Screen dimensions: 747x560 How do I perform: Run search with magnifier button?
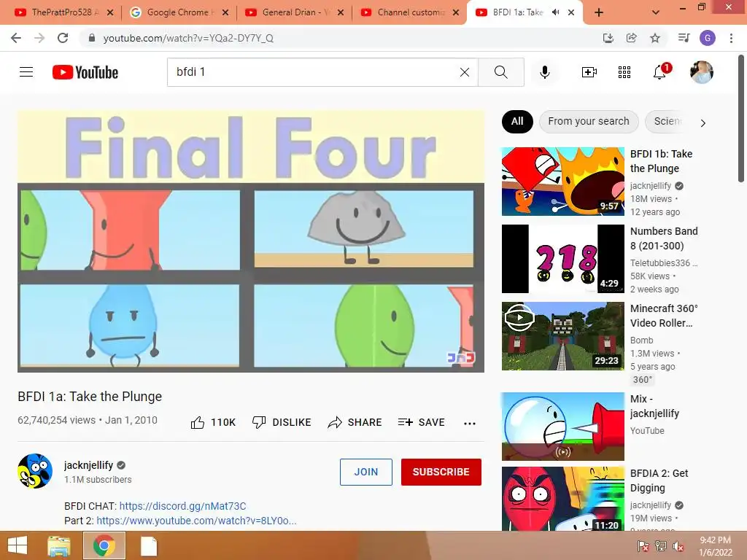pyautogui.click(x=500, y=72)
